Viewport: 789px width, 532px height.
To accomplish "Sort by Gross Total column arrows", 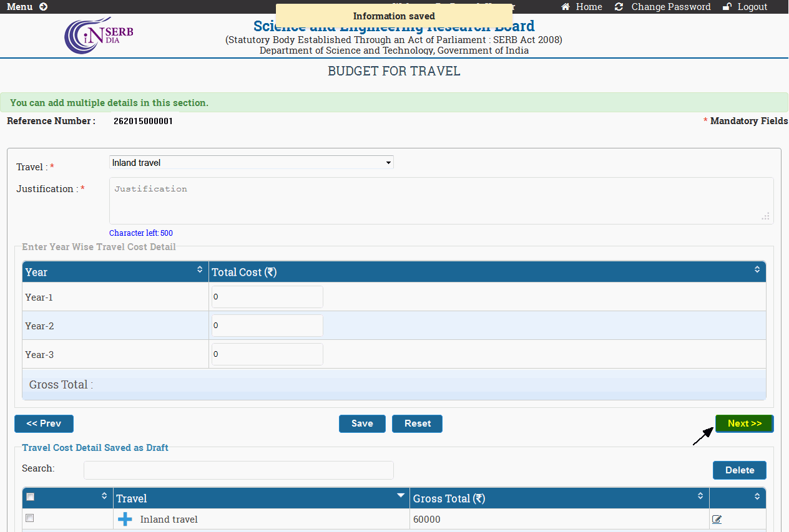I will [700, 496].
